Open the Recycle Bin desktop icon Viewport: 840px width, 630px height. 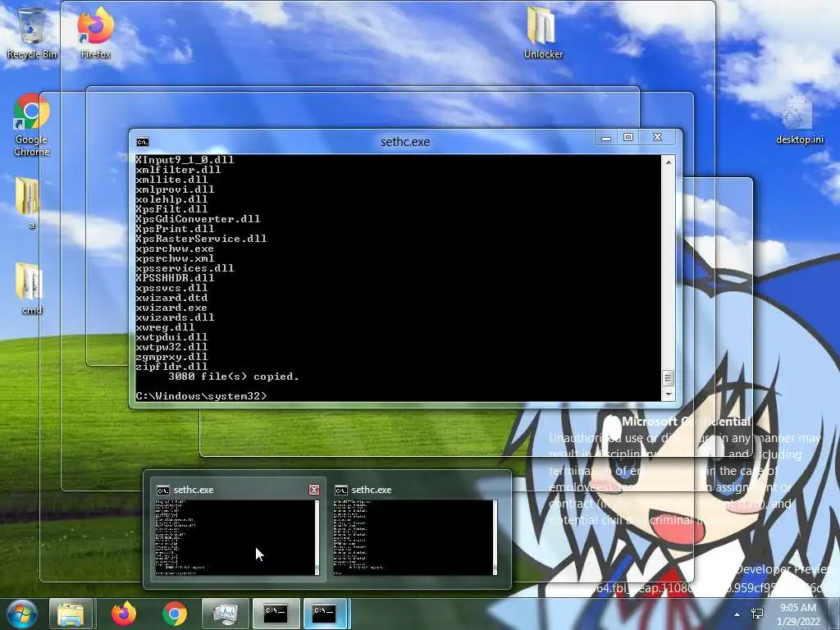[x=32, y=32]
